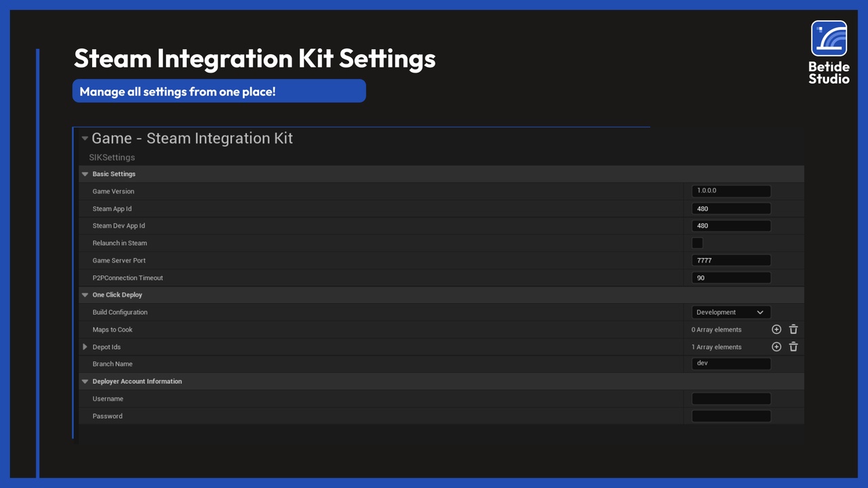Screen dimensions: 868x488
Task: Click the Password input field
Action: [730, 415]
